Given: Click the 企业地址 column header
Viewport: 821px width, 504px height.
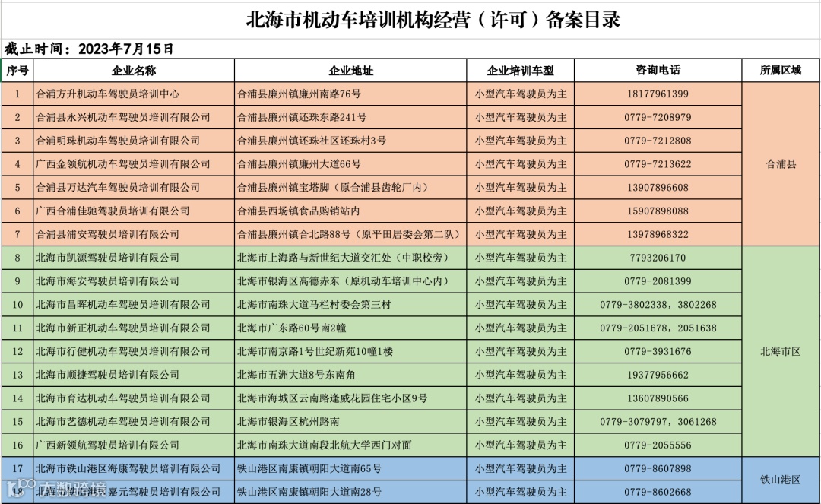Looking at the screenshot, I should coord(350,71).
